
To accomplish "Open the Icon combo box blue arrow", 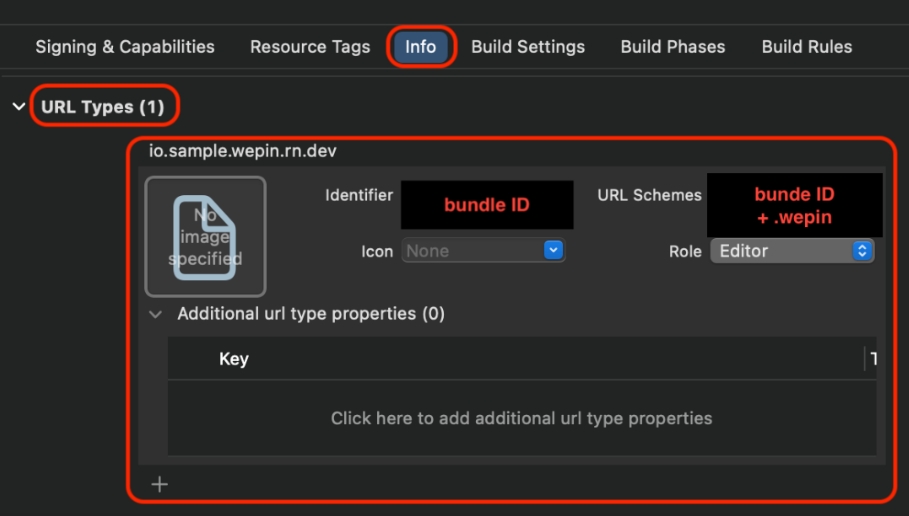I will point(553,251).
